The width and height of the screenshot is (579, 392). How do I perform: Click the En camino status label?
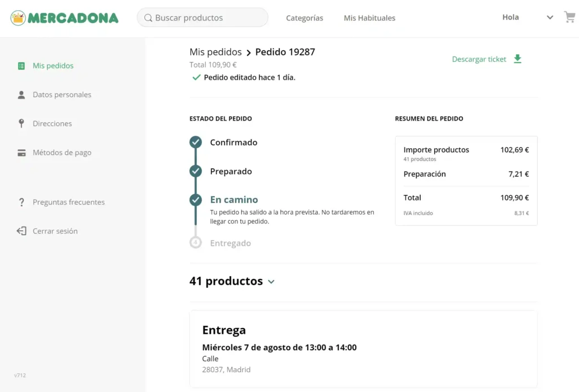point(234,200)
